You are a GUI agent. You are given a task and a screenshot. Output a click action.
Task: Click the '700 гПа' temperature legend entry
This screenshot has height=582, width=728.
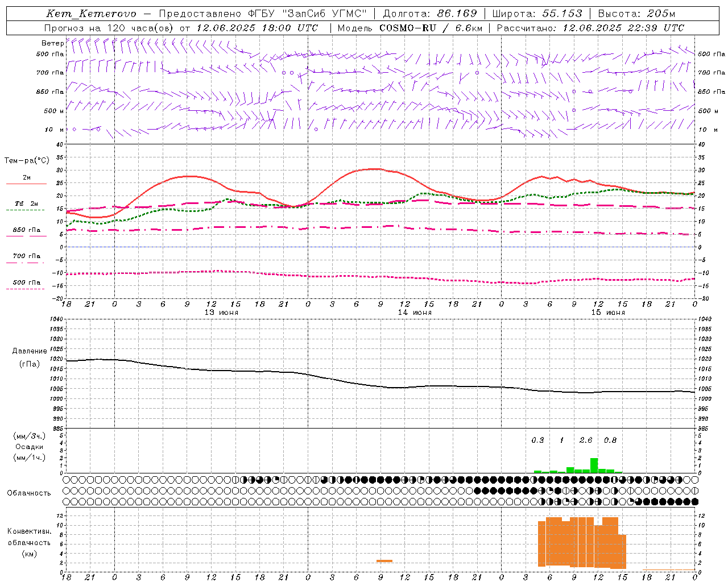(x=27, y=256)
